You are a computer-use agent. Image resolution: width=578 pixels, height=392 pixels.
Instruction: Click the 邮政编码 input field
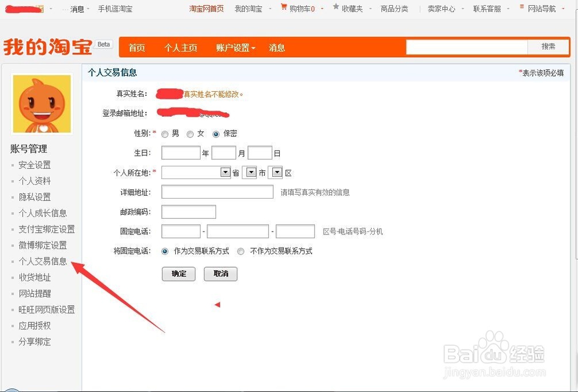[189, 212]
